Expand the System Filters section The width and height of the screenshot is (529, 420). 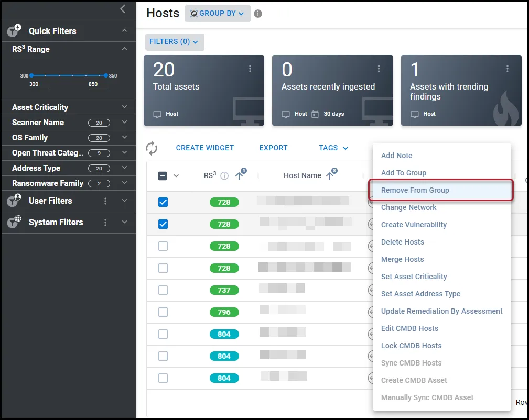[124, 223]
